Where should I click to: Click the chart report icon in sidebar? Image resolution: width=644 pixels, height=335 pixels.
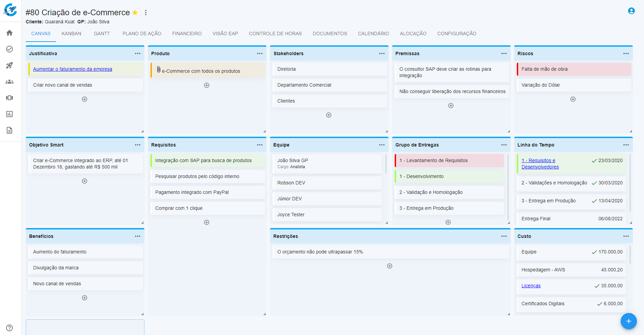click(9, 114)
